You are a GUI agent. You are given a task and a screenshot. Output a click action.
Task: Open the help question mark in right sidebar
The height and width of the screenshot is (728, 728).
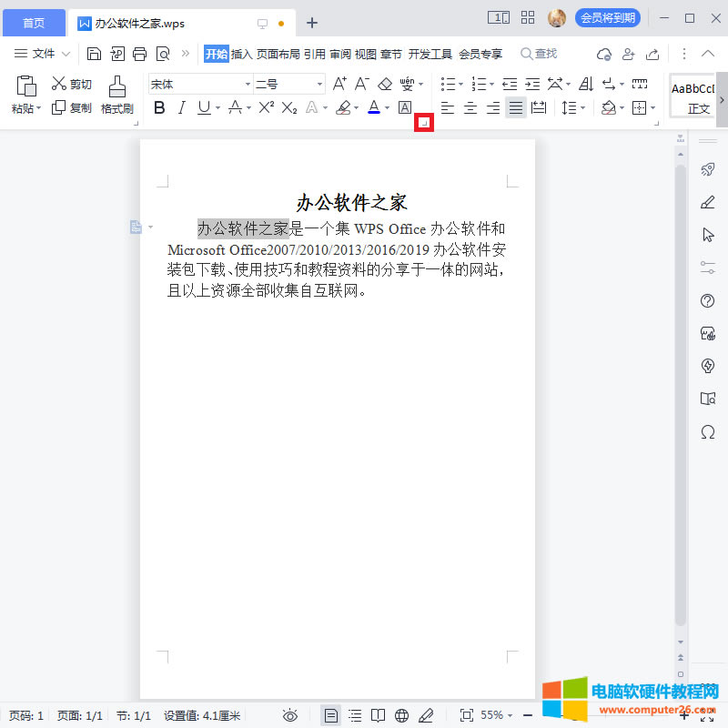click(708, 300)
